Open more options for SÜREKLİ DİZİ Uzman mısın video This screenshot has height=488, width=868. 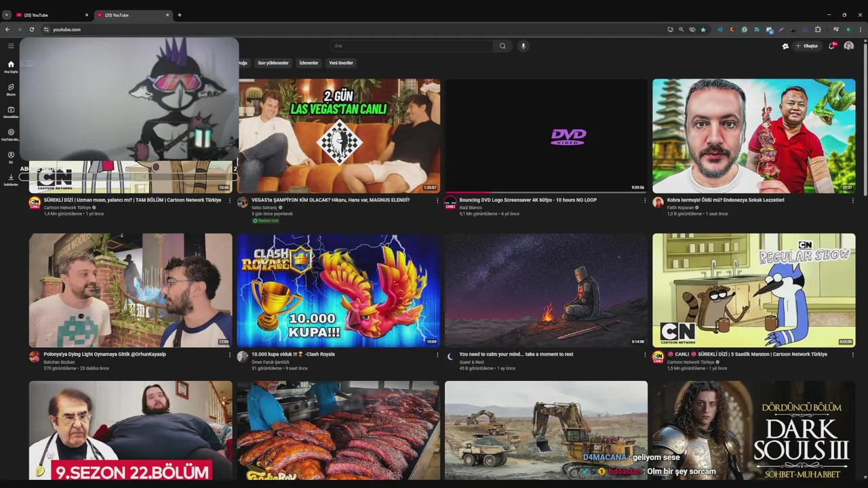click(x=229, y=201)
